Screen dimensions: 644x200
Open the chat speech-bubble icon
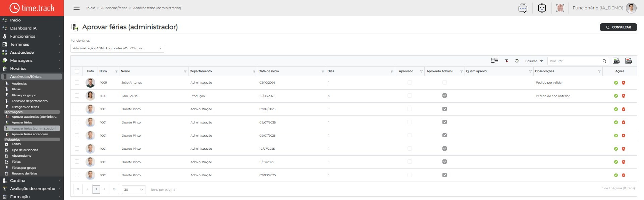[x=523, y=8]
